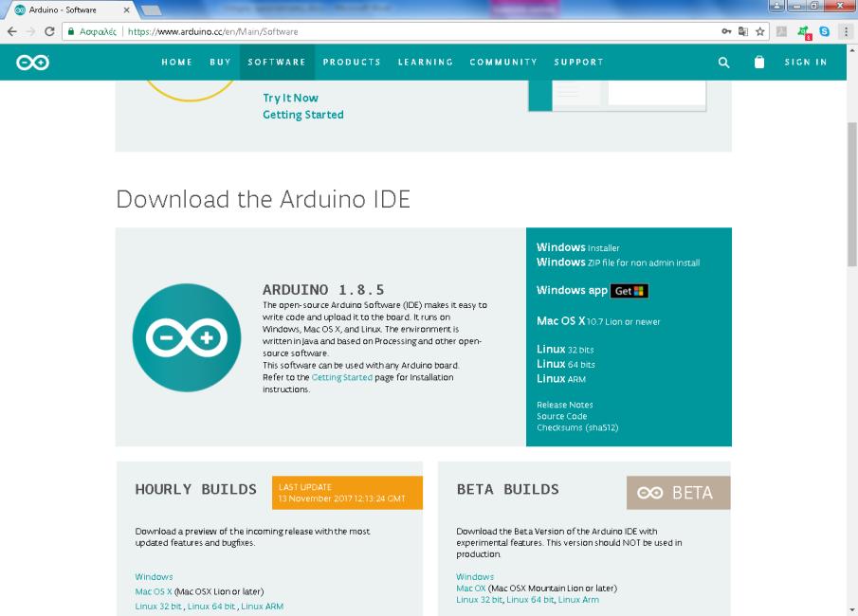Image resolution: width=858 pixels, height=616 pixels.
Task: Download Windows ZIP file for non admin install
Action: 618,263
